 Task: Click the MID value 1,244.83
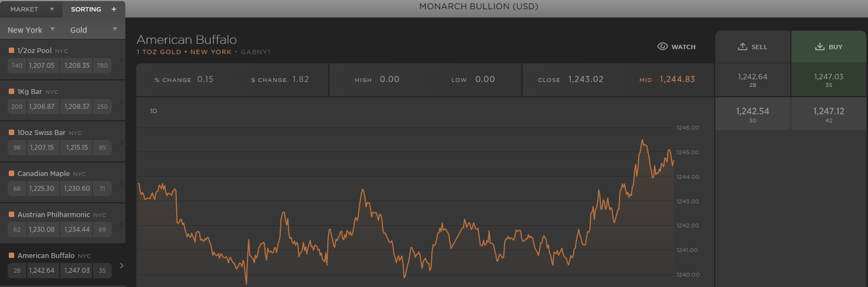point(677,79)
